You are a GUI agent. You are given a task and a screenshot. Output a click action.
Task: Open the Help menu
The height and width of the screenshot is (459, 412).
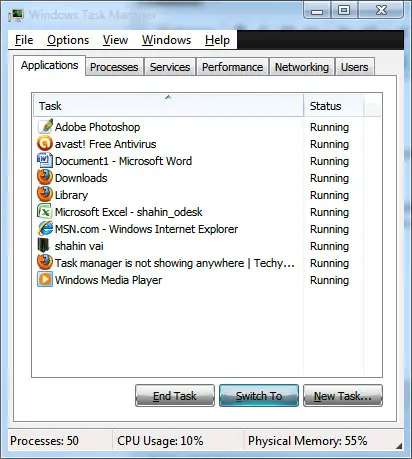coord(217,40)
